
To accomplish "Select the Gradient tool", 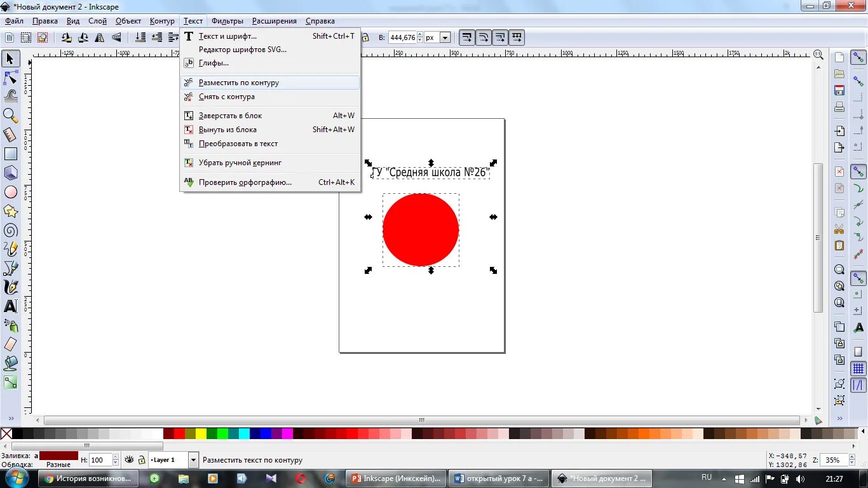I will tap(10, 383).
